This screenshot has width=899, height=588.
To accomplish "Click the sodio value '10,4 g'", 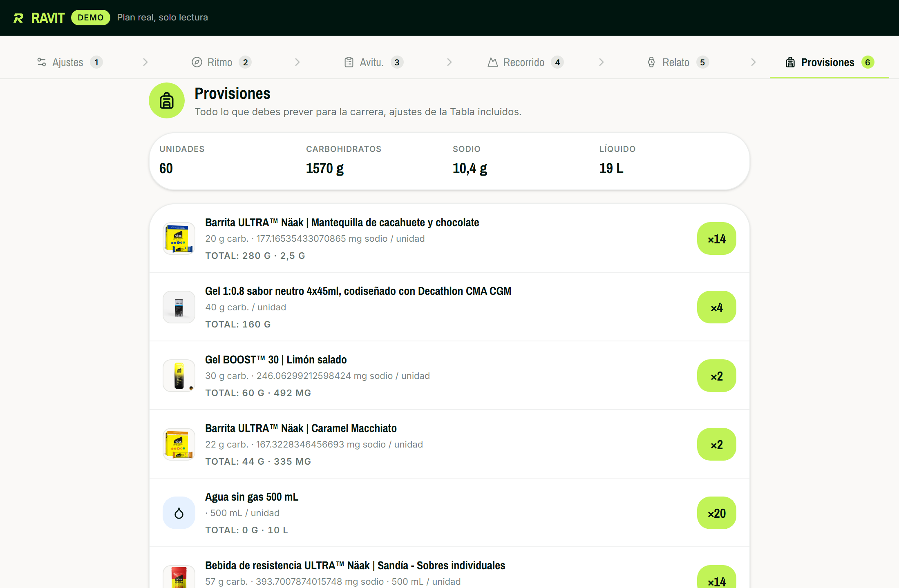I will [x=470, y=168].
